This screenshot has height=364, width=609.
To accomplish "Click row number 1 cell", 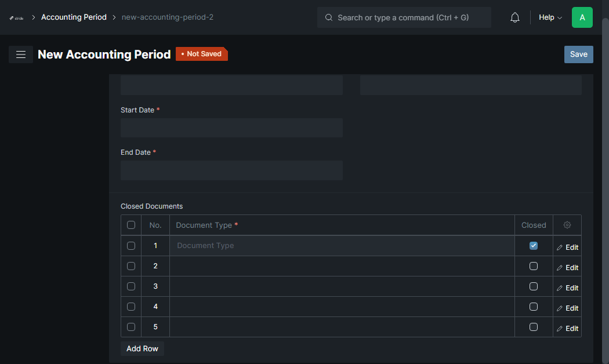I will pyautogui.click(x=155, y=246).
